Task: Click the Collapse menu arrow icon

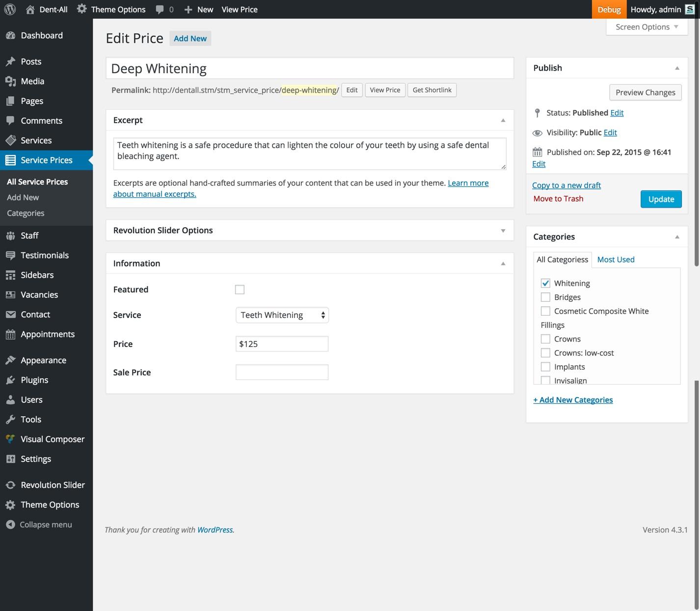Action: coord(10,525)
